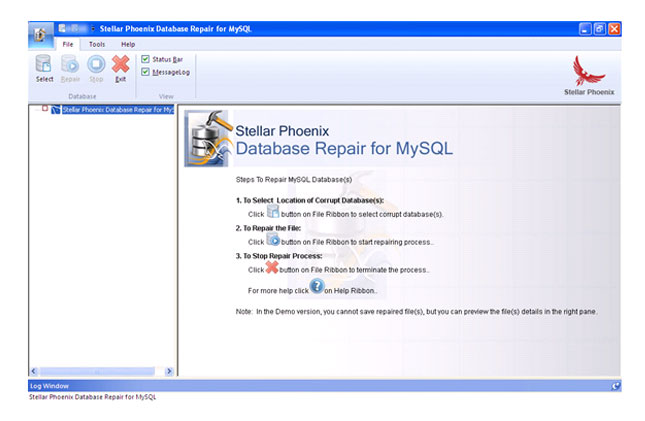Click '3. To Stop Repair Process:' text

tap(279, 256)
